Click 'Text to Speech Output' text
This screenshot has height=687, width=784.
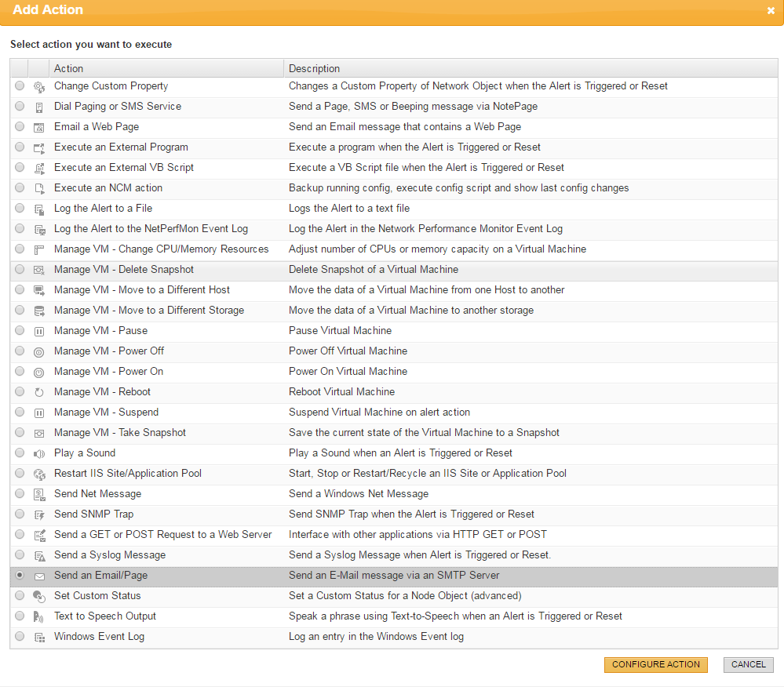click(x=105, y=616)
